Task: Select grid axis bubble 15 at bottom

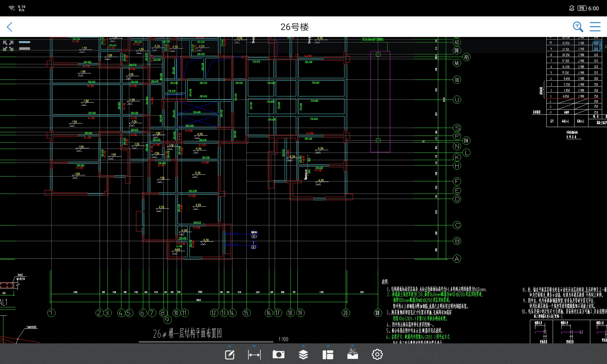Action: (246, 313)
